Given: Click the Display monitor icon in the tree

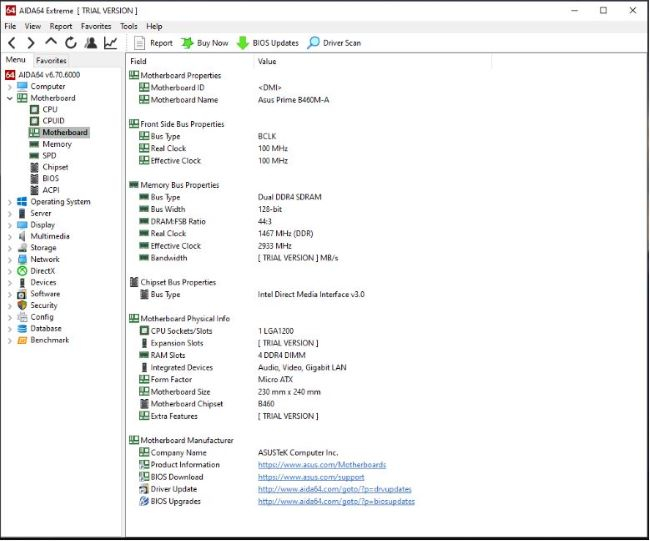Looking at the screenshot, I should pyautogui.click(x=22, y=225).
